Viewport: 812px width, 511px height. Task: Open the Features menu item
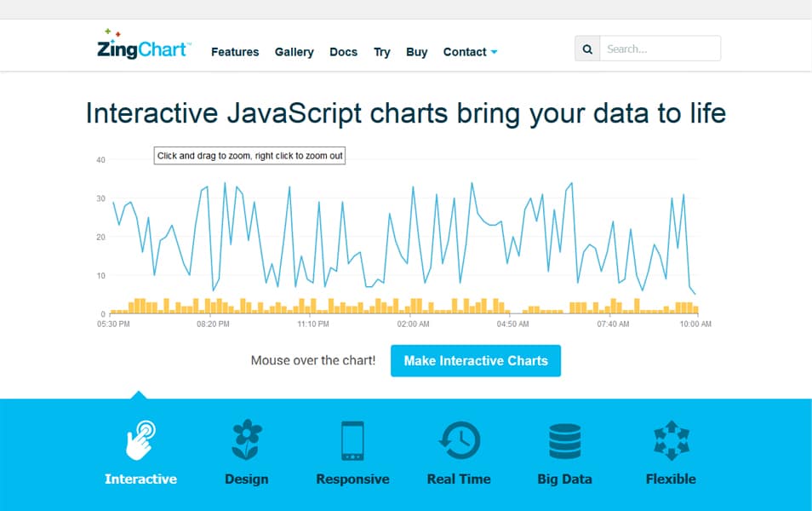[235, 52]
